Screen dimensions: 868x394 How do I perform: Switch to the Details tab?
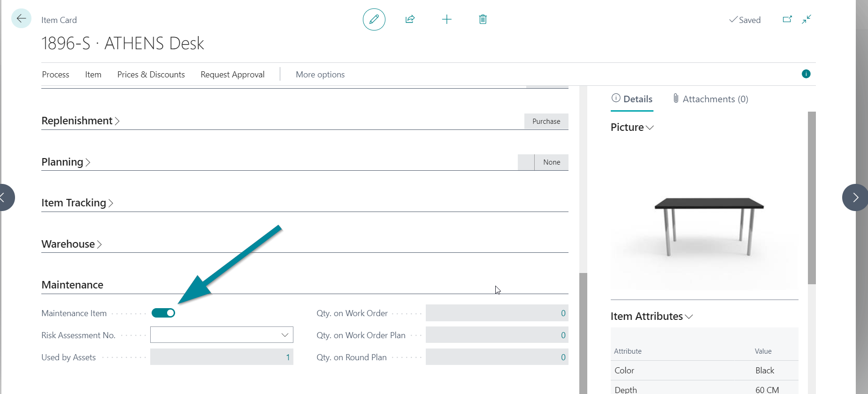tap(632, 99)
